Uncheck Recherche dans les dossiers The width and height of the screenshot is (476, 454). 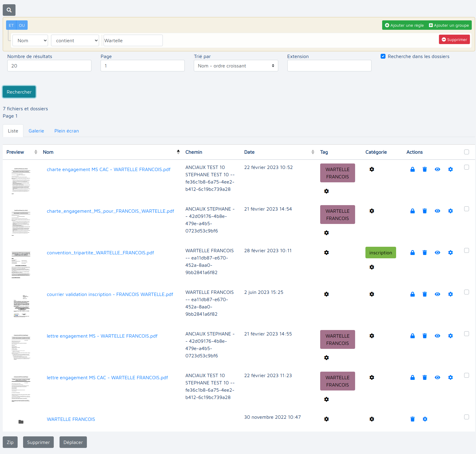coord(383,56)
